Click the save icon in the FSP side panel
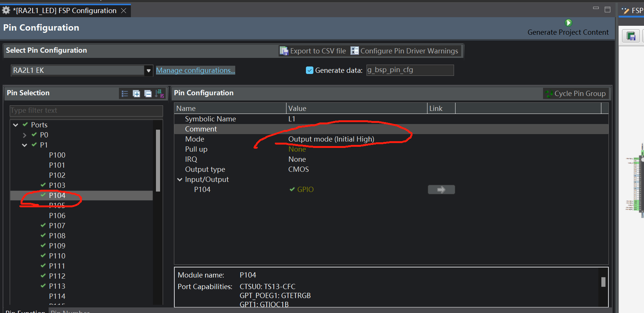This screenshot has height=313, width=644. [x=631, y=36]
